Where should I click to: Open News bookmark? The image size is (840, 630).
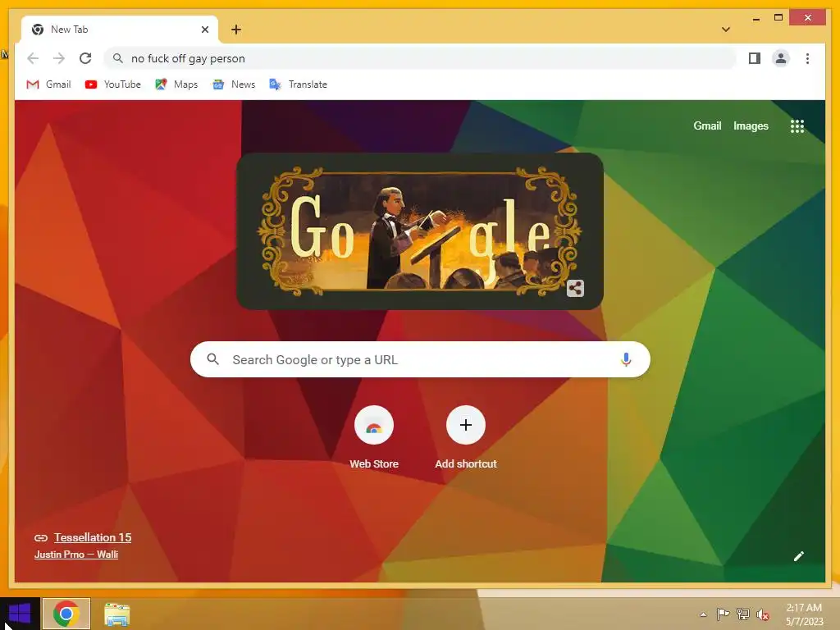tap(234, 84)
